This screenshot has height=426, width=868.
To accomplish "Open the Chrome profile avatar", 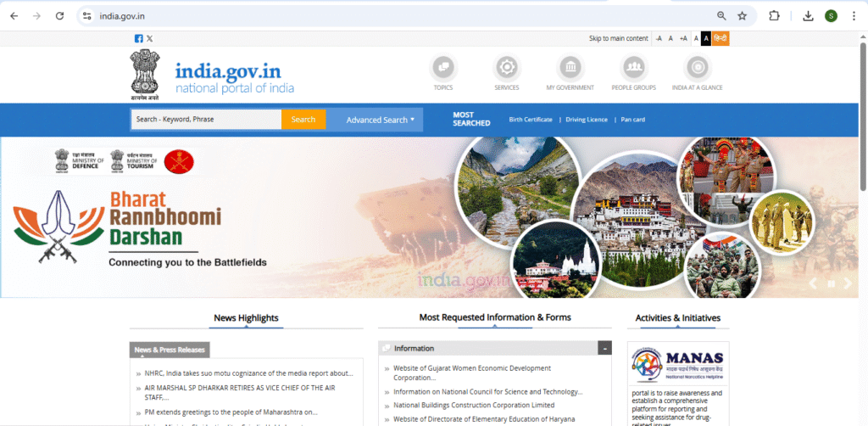I will coord(831,16).
